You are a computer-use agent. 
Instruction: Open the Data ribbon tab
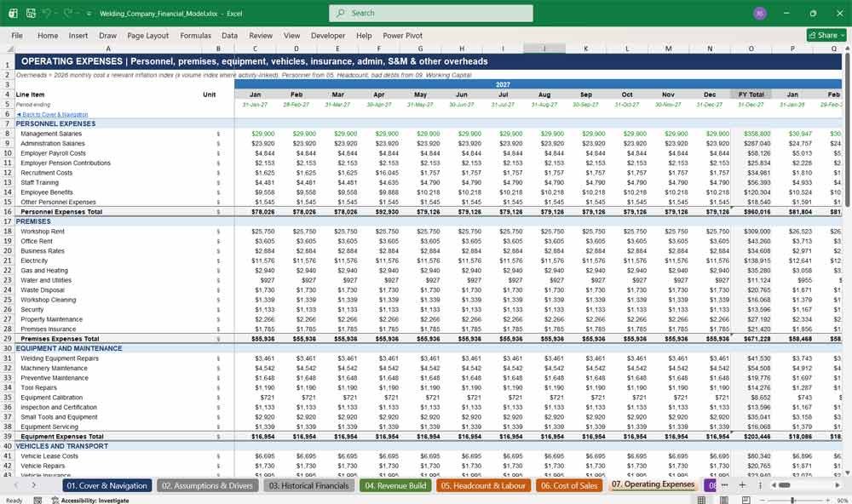pyautogui.click(x=229, y=35)
